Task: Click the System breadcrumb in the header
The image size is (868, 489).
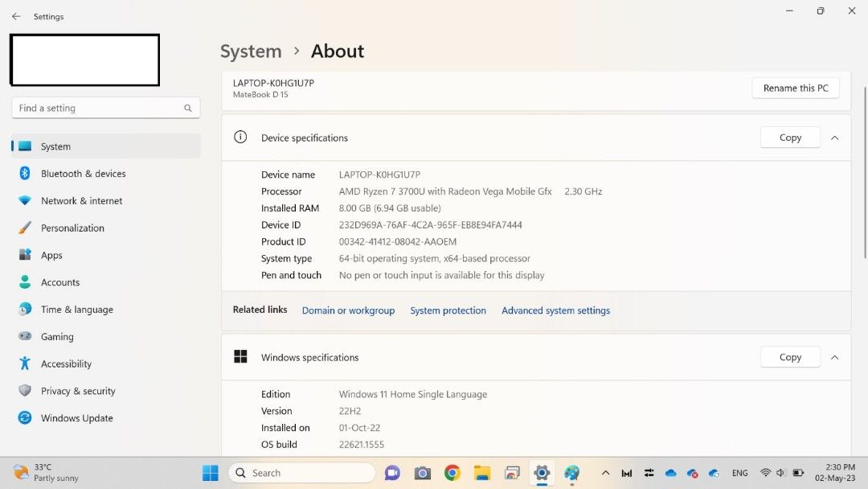Action: coord(251,51)
